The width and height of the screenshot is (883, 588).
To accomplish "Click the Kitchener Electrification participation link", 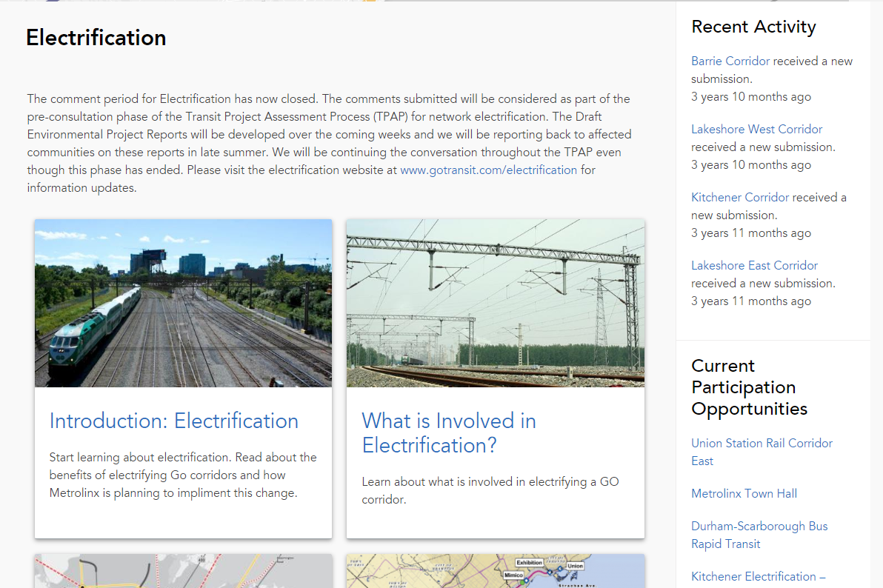I will [758, 576].
